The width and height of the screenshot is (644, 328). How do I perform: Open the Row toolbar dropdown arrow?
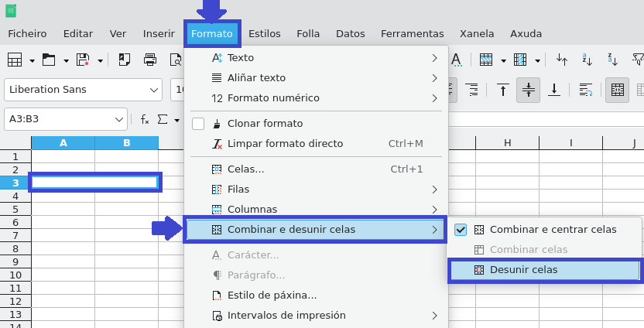tap(504, 61)
